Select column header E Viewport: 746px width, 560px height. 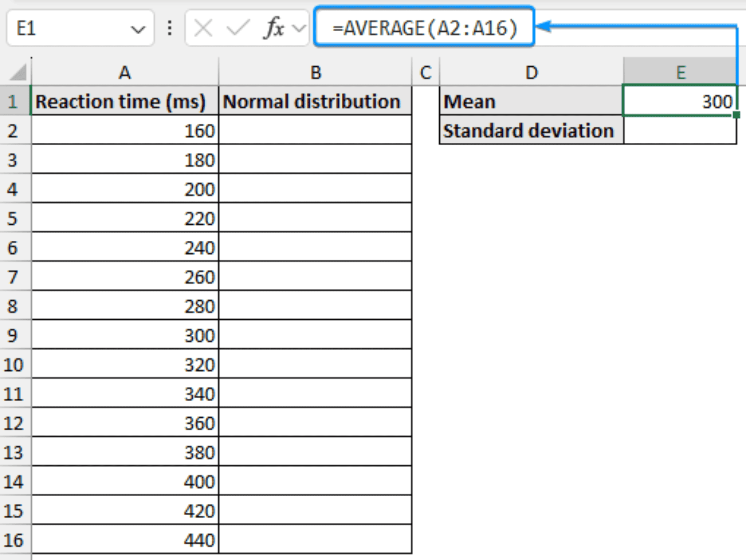point(680,72)
